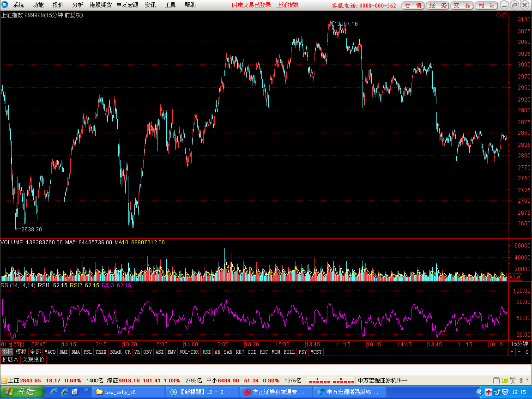Select the highlighted RSI indicator tab

pos(206,352)
